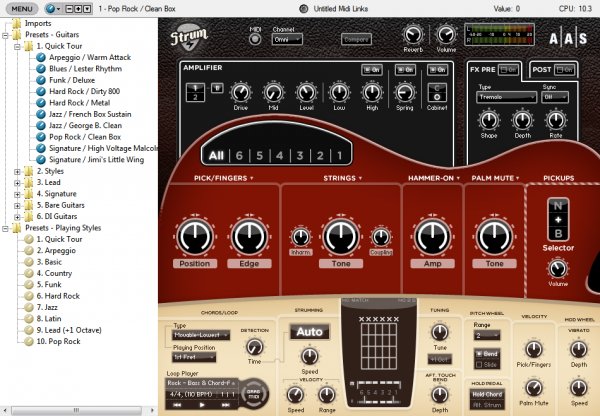
Task: Toggle the Auto strumming button
Action: (x=309, y=332)
